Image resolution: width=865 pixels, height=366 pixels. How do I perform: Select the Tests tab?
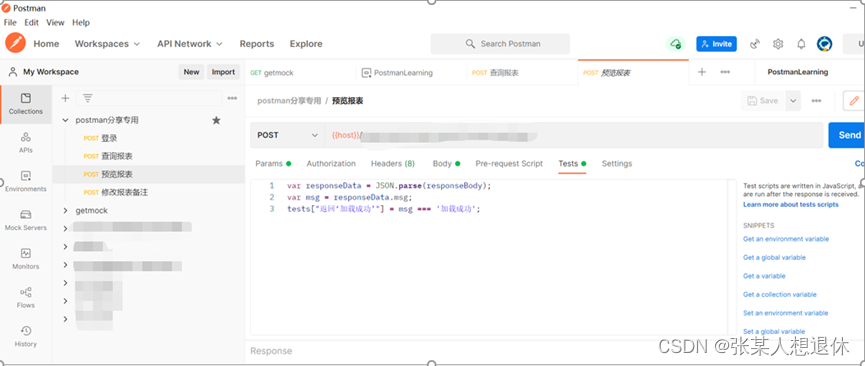[x=572, y=163]
